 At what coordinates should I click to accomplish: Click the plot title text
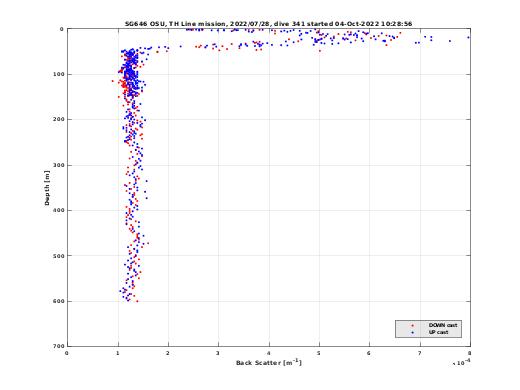[x=268, y=24]
